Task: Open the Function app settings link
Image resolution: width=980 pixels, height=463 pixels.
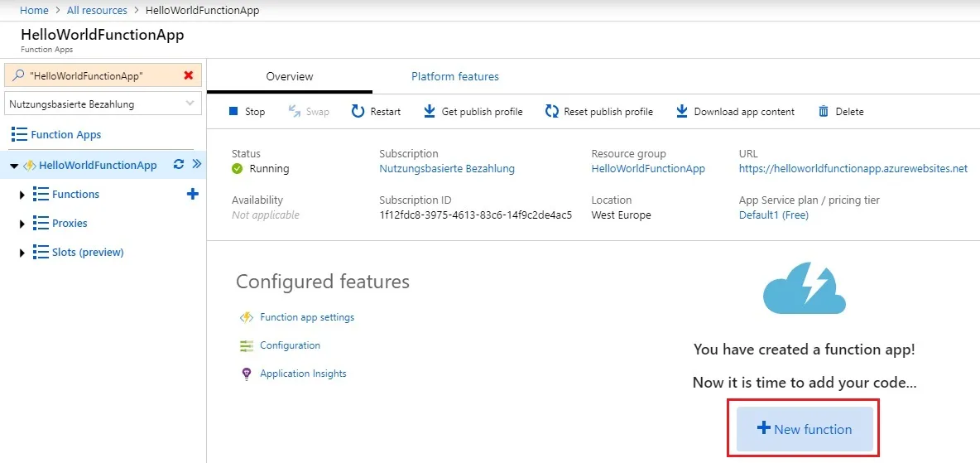Action: (307, 317)
